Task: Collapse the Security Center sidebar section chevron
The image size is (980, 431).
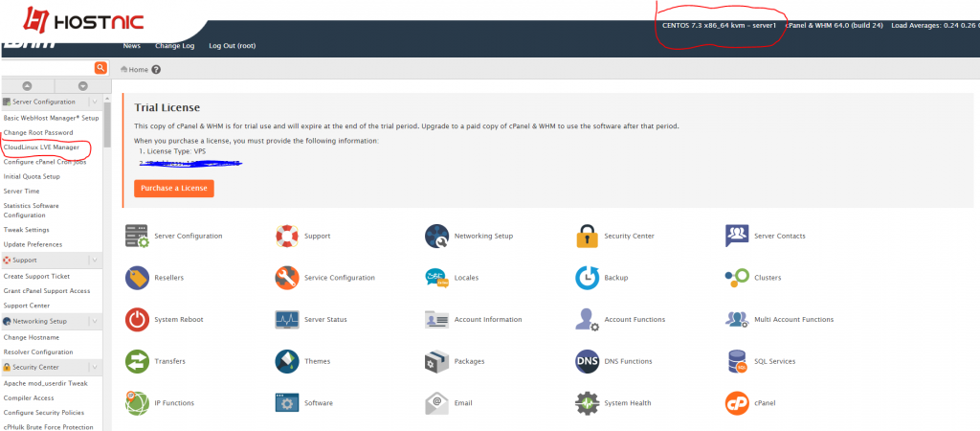Action: tap(95, 368)
